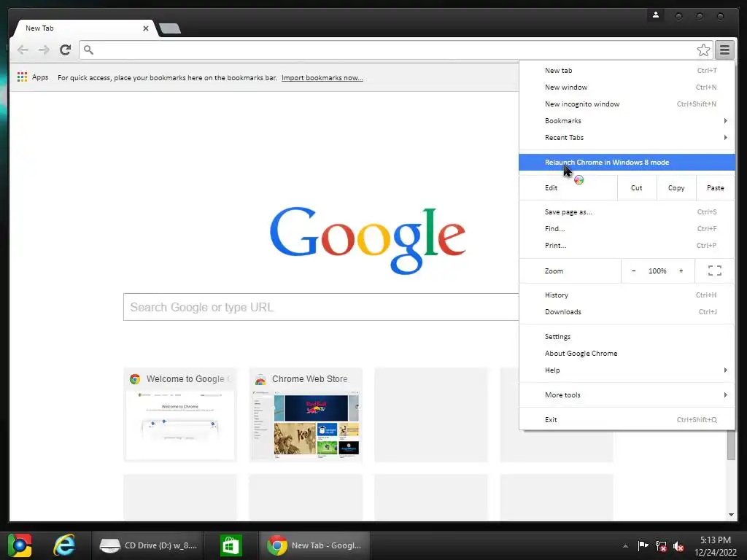Open a new tab with the blank tab button
The height and width of the screenshot is (560, 747).
170,28
